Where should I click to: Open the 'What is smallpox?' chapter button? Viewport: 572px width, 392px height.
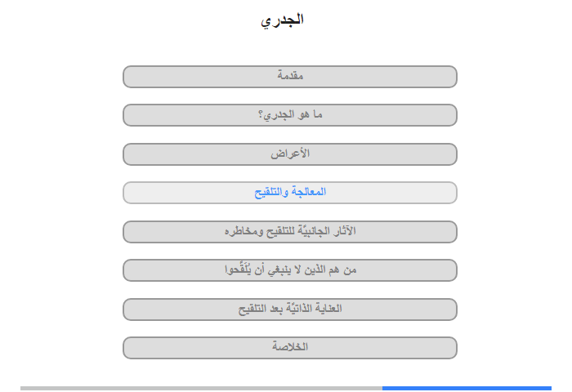pos(290,115)
